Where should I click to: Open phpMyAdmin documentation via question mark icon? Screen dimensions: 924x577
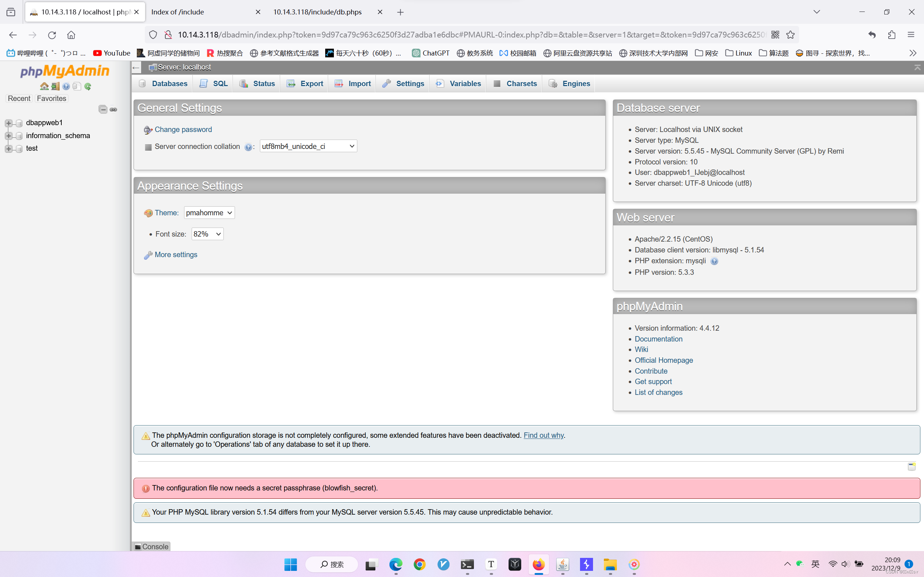pyautogui.click(x=66, y=86)
